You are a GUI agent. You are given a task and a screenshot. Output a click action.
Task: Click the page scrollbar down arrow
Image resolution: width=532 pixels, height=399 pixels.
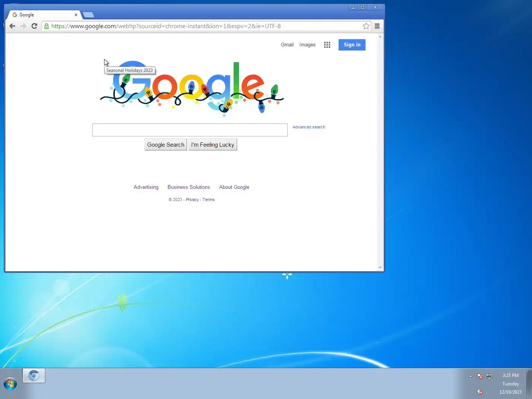380,268
